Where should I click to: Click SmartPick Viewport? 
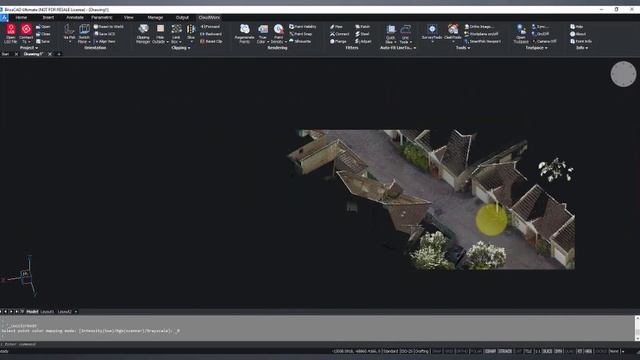483,41
